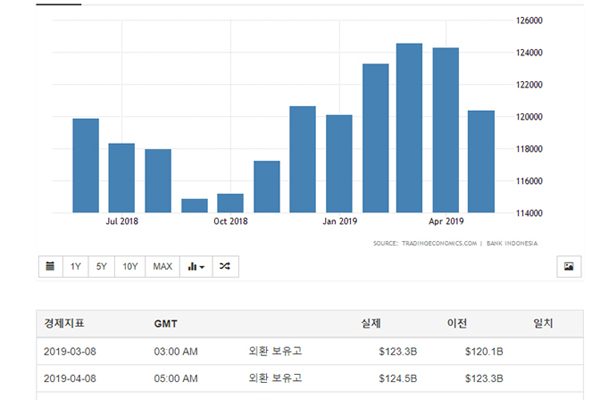Select the 1Y time range
The height and width of the screenshot is (400, 600).
pos(76,266)
